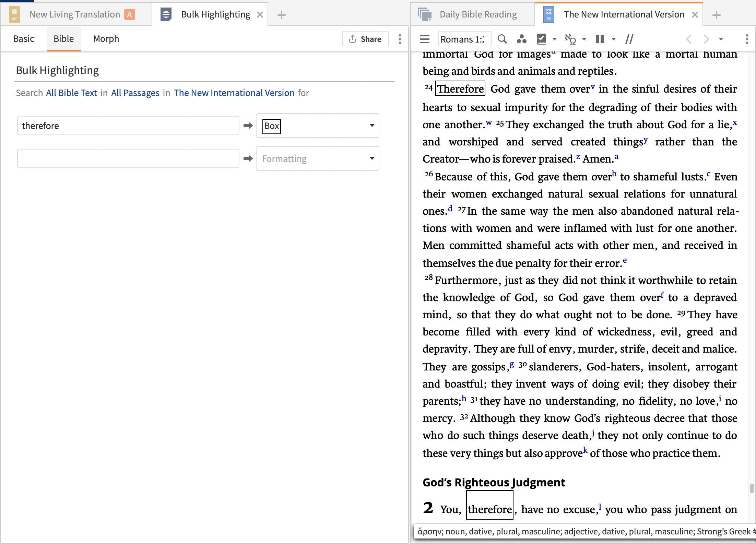Click the Bulk Highlighting title text
Viewport: 756px width, 544px height.
(57, 70)
